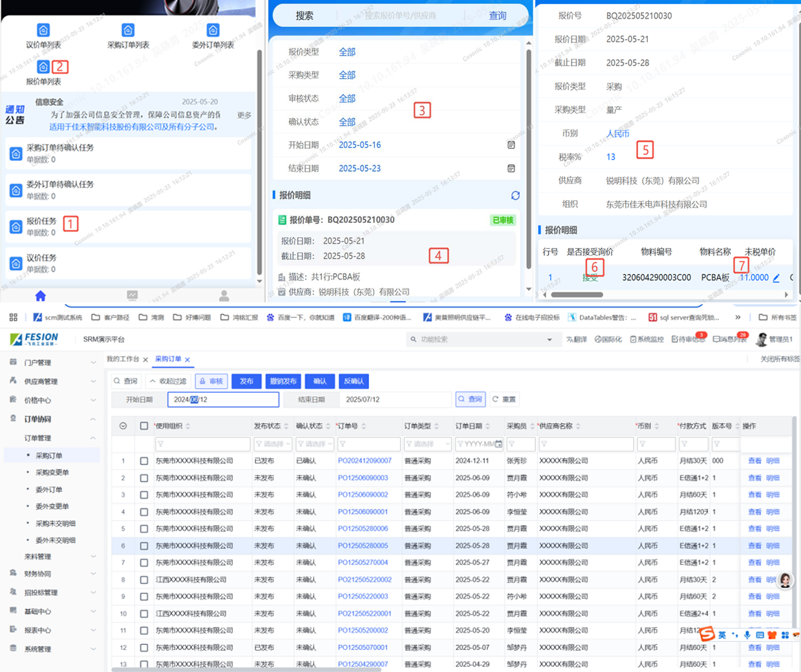Open calendar icon for 结束日期 2025-05-23
This screenshot has width=801, height=672.
coord(511,168)
